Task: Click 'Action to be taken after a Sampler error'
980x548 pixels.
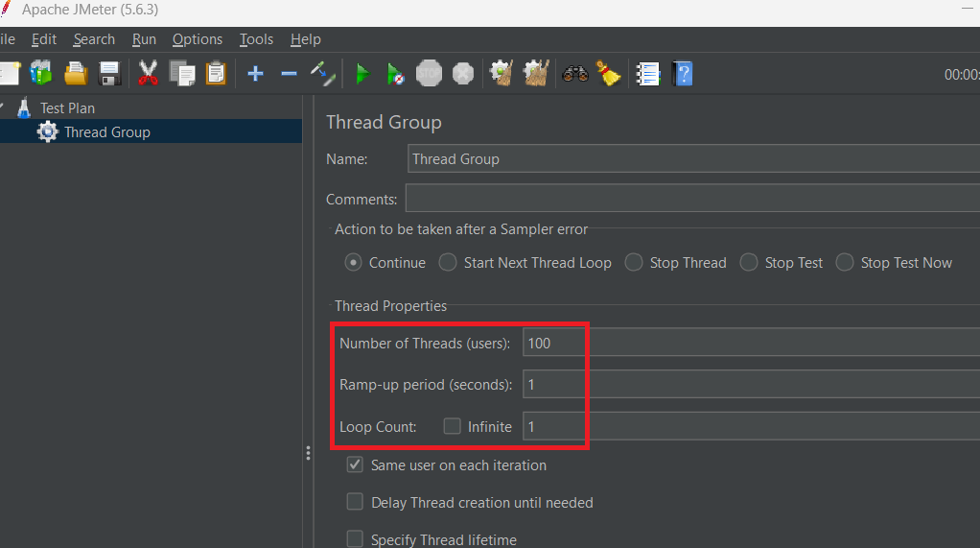Action: (x=461, y=229)
